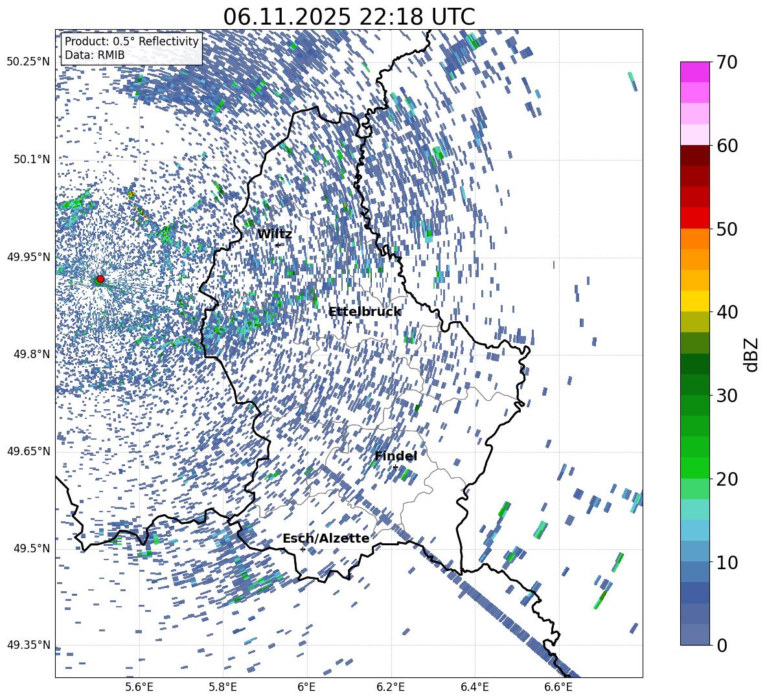767x700 pixels.
Task: Click the colorbar value 50
Action: tap(727, 229)
